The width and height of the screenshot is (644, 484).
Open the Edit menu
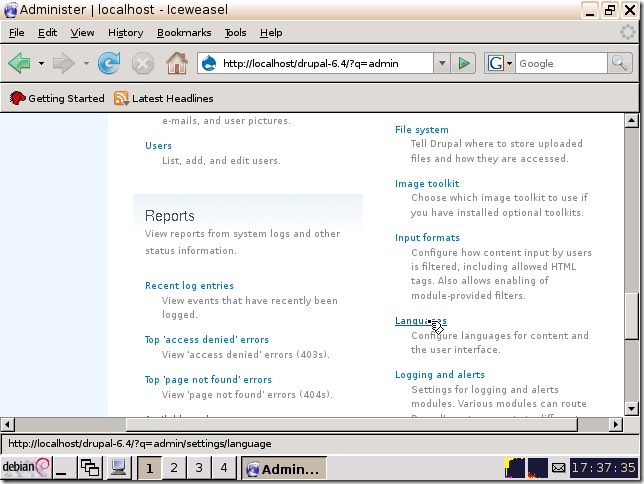point(47,32)
